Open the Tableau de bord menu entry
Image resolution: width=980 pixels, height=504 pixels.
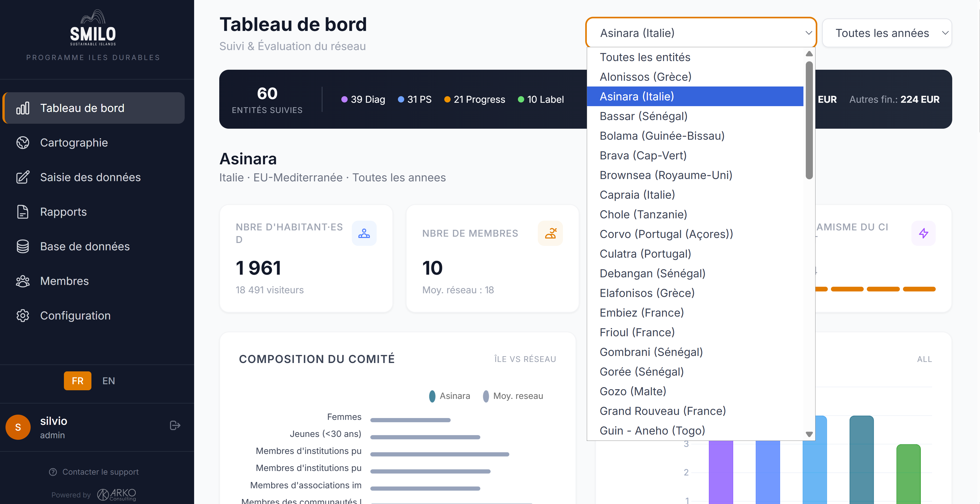[82, 108]
